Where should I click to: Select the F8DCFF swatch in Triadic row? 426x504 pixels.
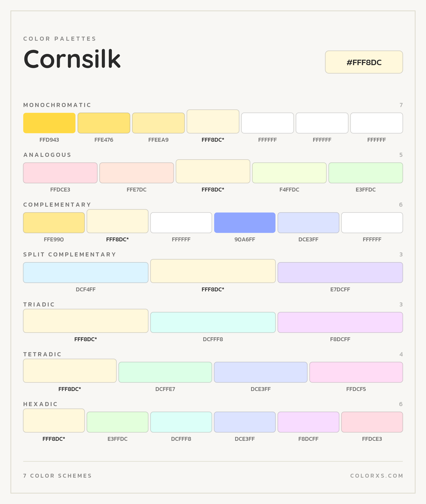[340, 322]
